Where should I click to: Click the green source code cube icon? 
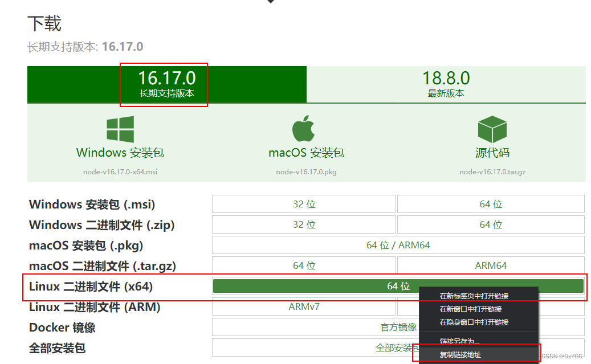[x=492, y=129]
